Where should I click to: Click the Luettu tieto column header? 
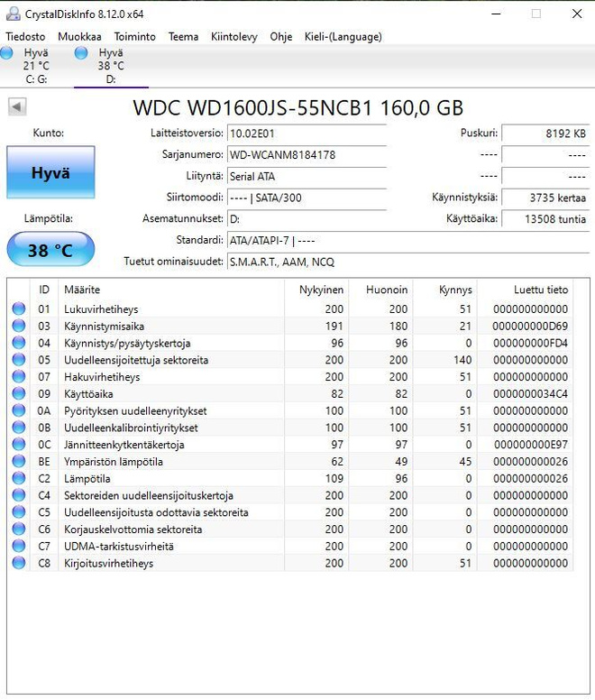coord(526,290)
